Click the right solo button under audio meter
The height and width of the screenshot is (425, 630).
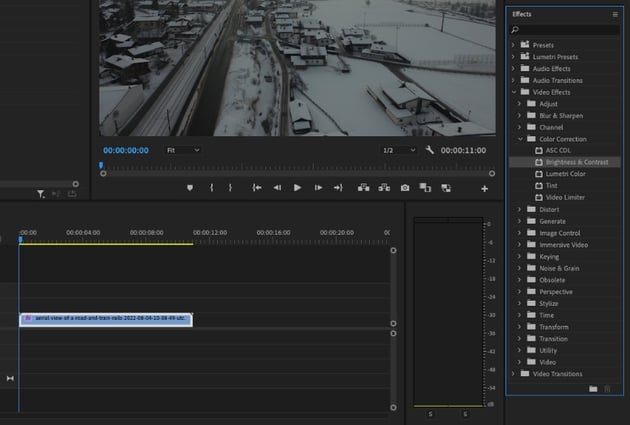tap(465, 414)
